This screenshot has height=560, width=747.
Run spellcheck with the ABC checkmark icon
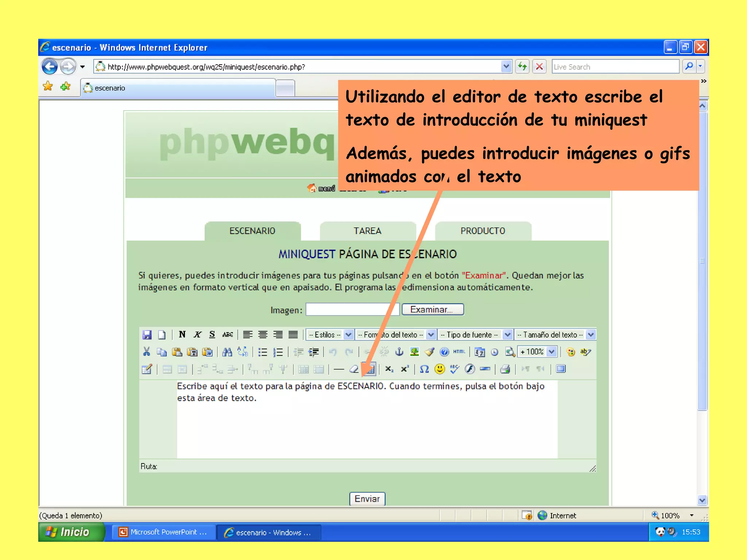[x=454, y=369]
